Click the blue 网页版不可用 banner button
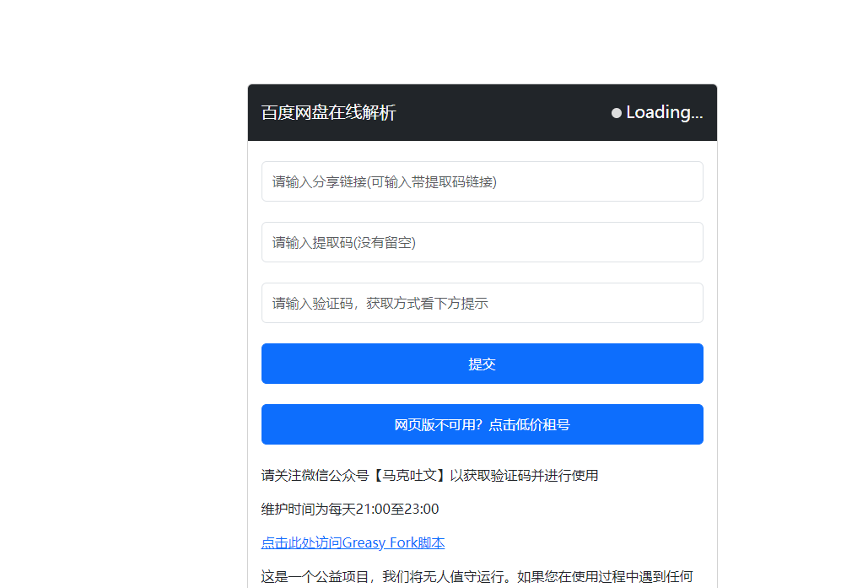 [x=482, y=424]
